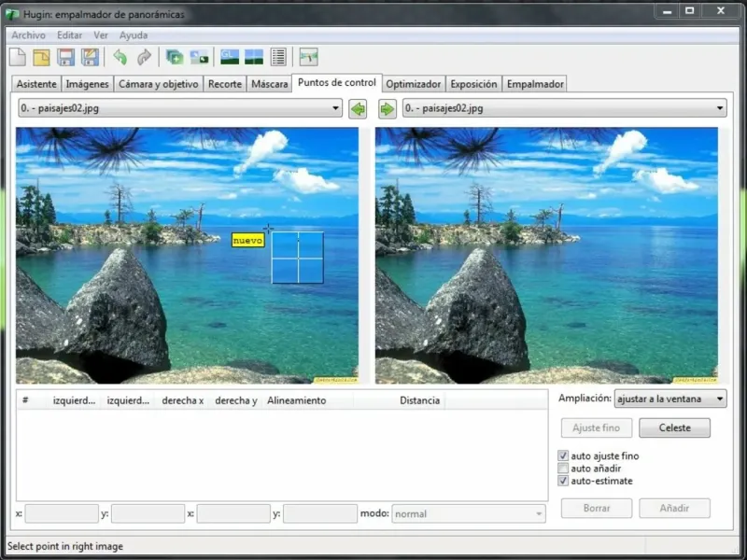Screen dimensions: 747x560
Task: Go to previous image pair with left arrow
Action: click(x=358, y=109)
